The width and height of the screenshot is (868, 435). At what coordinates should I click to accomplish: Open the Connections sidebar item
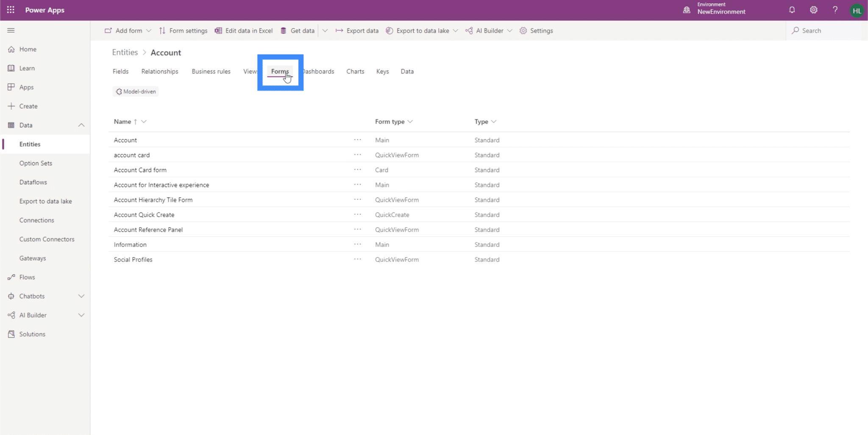coord(36,220)
